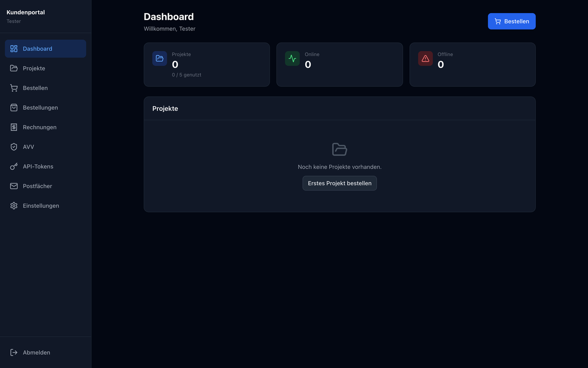Open API-Tokens from the sidebar
588x368 pixels.
(x=46, y=166)
